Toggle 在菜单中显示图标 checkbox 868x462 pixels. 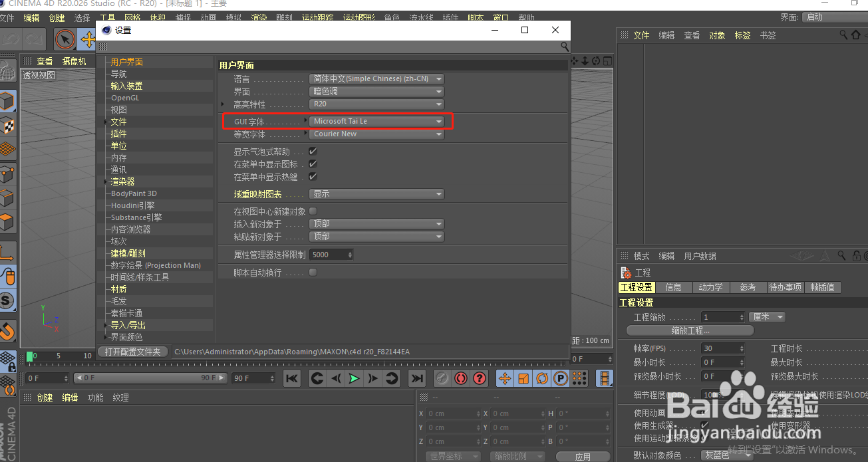click(313, 164)
